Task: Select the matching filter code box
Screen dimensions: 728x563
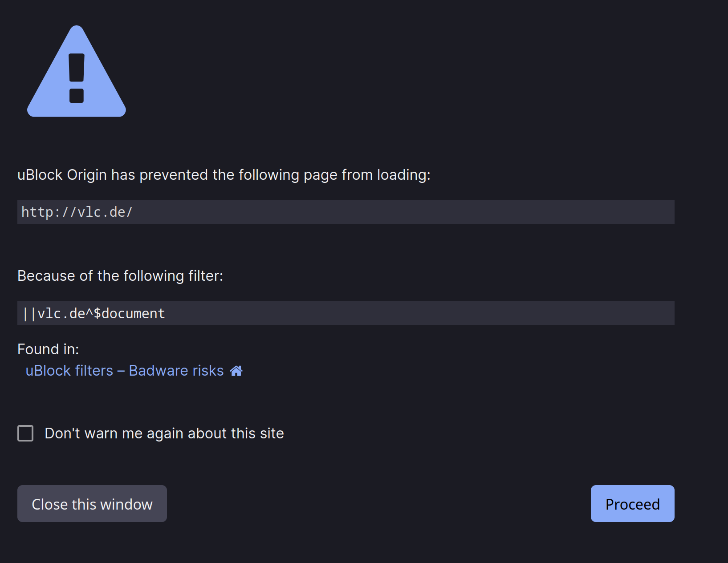Action: tap(346, 313)
